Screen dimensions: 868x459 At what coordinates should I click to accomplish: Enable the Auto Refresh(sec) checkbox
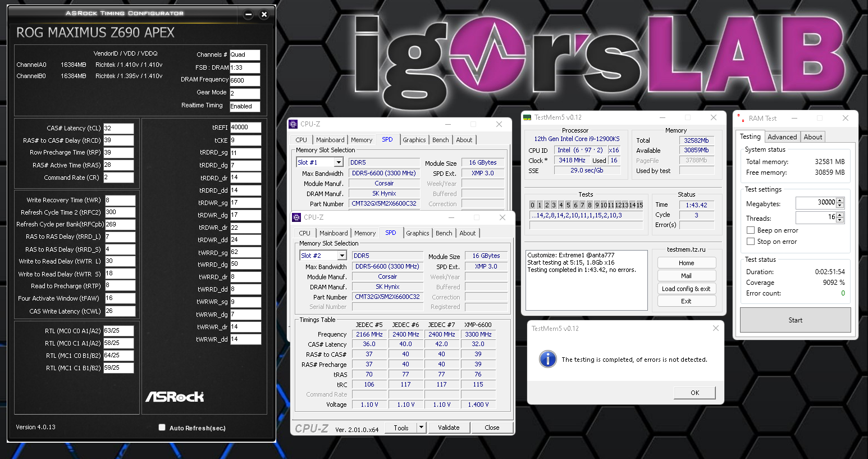pos(162,428)
